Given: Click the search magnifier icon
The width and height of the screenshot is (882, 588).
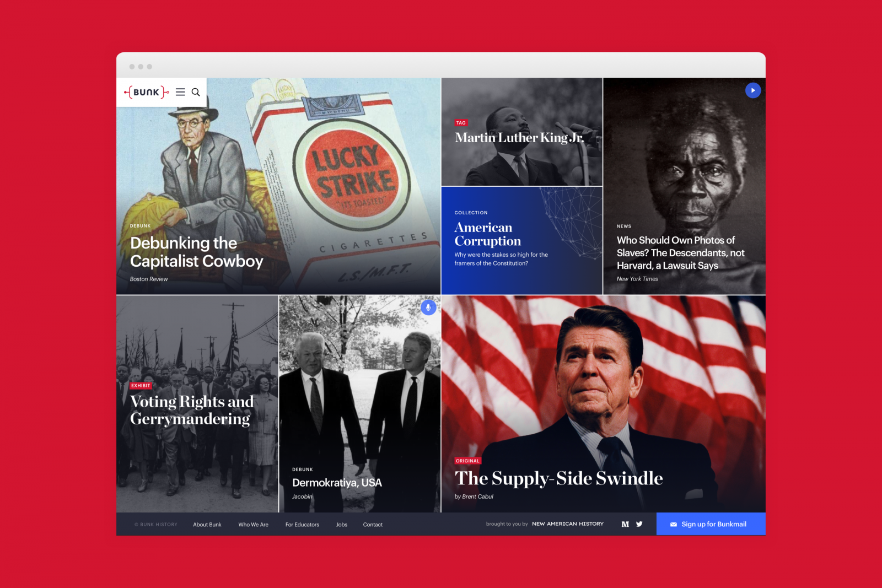Looking at the screenshot, I should coord(196,92).
